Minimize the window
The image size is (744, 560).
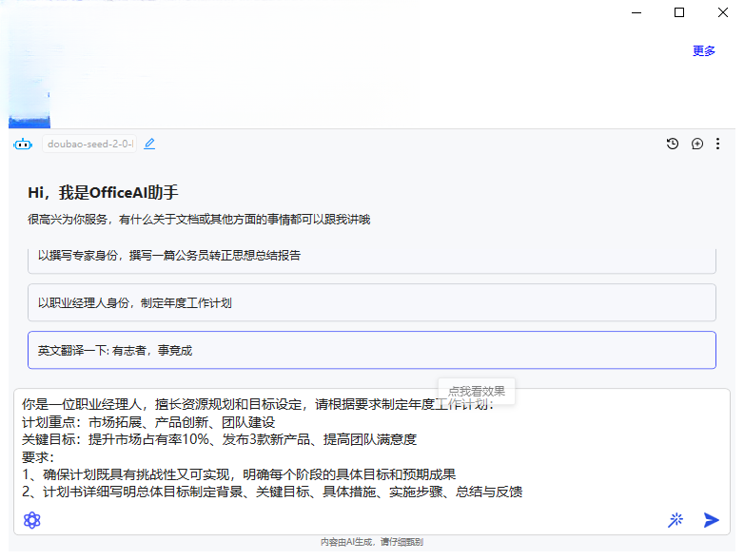coord(636,12)
